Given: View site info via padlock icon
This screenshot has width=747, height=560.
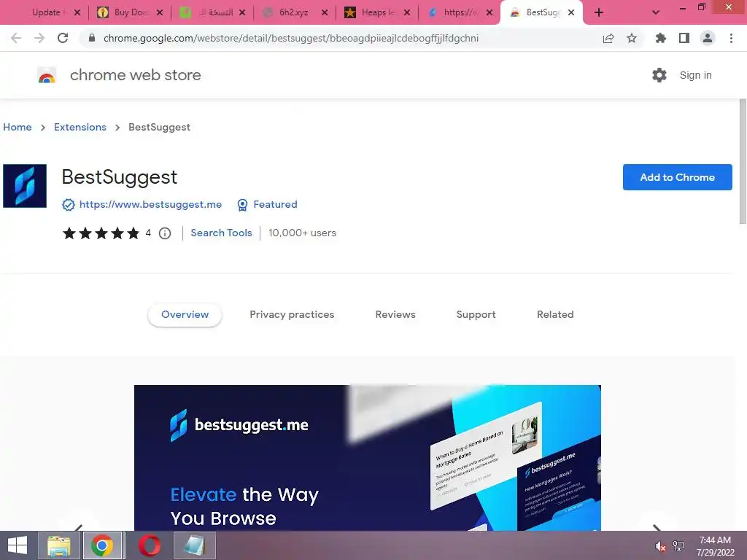Looking at the screenshot, I should pyautogui.click(x=92, y=38).
